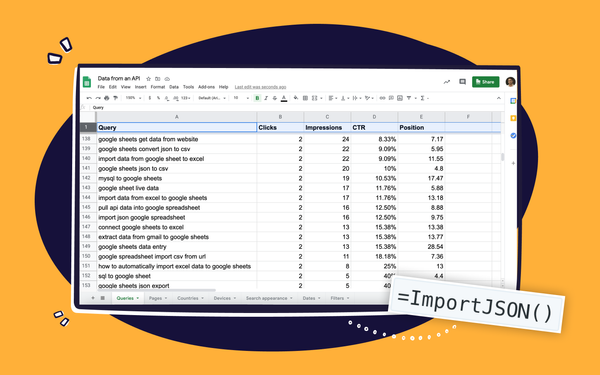Toggle bold formatting

pos(257,98)
